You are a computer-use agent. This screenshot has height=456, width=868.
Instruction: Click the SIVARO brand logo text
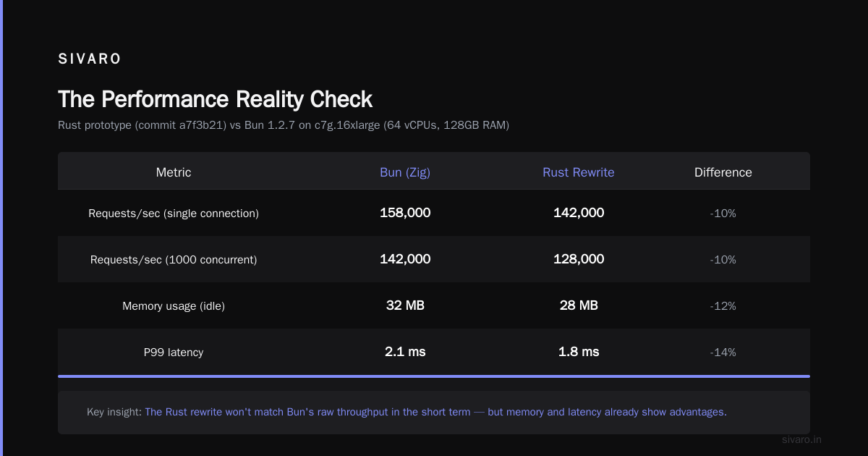coord(90,59)
